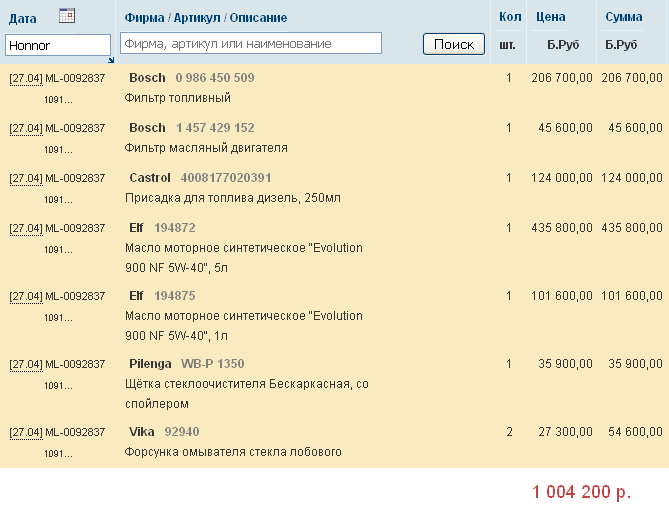This screenshot has width=669, height=511.
Task: Click sum 45 600,00 in the second Bosch row
Action: 635,128
